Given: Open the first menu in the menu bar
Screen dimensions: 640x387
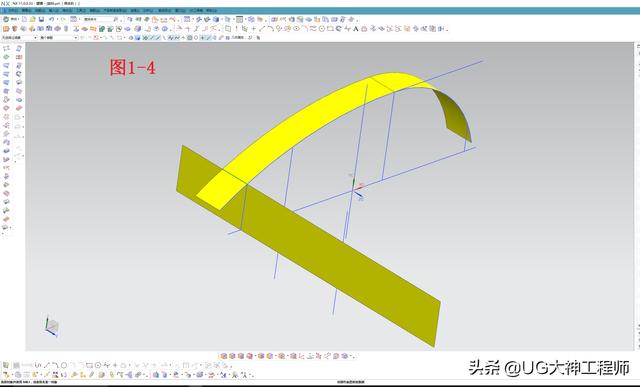Looking at the screenshot, I should coord(12,10).
